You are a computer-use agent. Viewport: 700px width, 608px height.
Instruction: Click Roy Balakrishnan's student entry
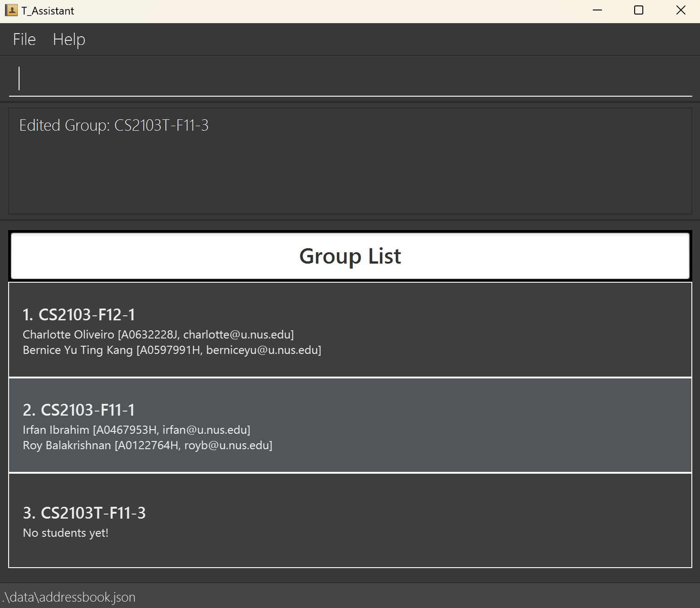148,446
